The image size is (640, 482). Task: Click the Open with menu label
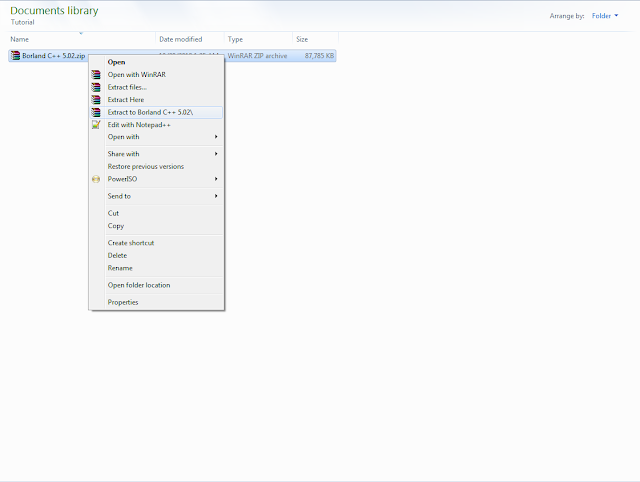click(x=123, y=137)
